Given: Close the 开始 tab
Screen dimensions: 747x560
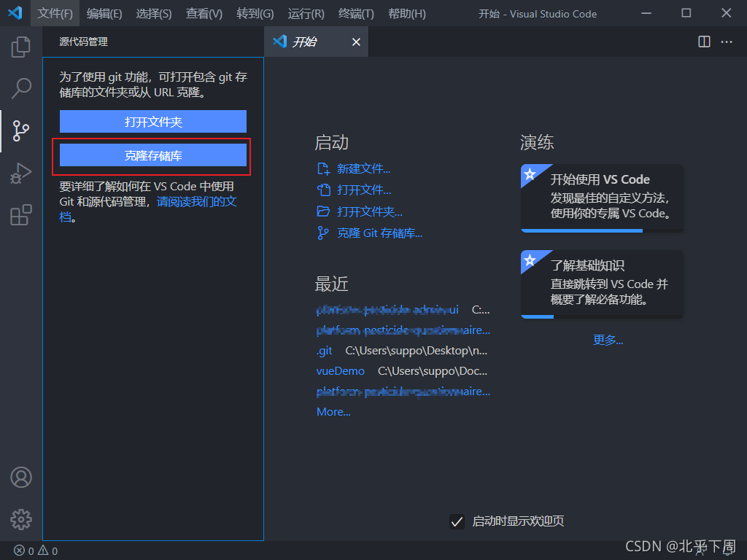Looking at the screenshot, I should (x=356, y=42).
